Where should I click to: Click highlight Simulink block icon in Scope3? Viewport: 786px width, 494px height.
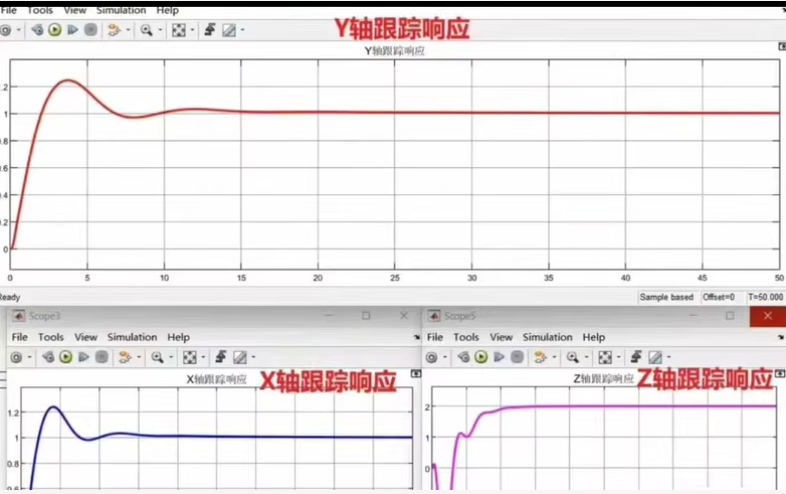click(x=125, y=357)
